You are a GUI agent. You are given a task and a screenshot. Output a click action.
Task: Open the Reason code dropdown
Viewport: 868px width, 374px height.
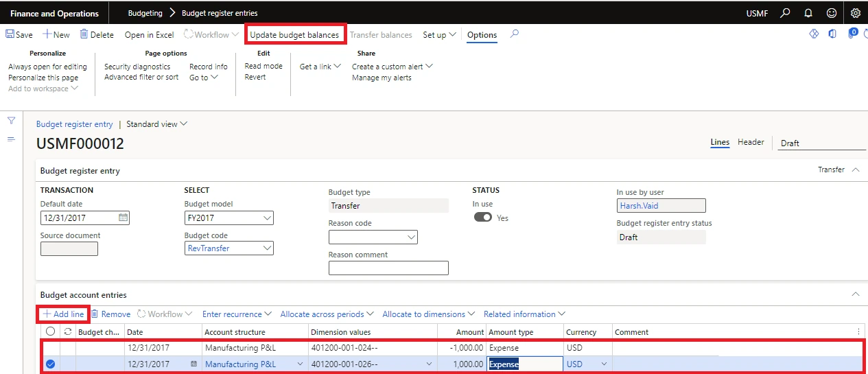(411, 237)
